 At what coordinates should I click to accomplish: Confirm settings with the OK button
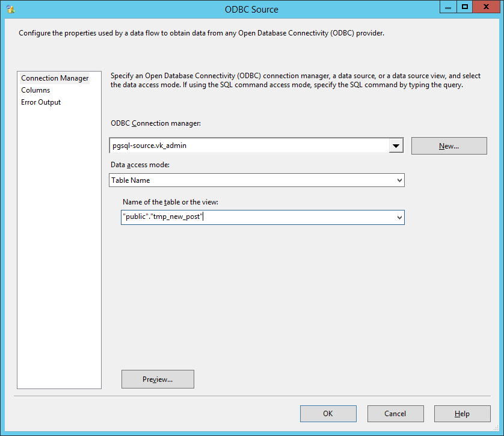click(x=328, y=413)
